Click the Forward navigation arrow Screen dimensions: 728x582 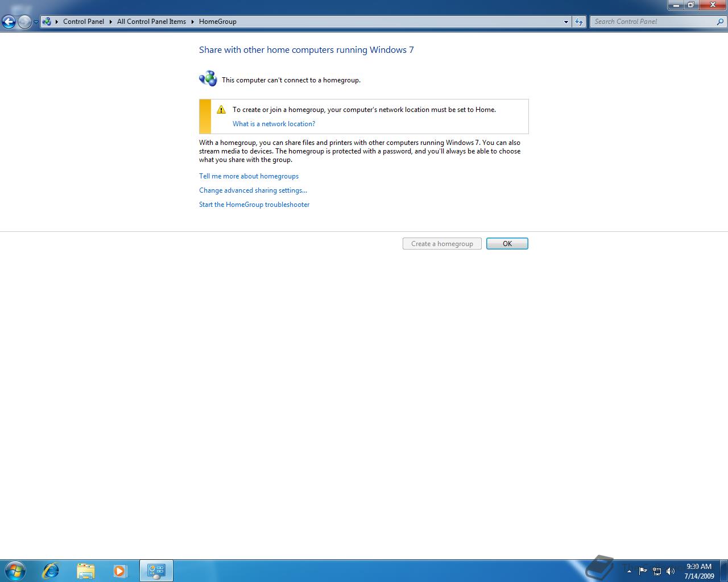coord(24,22)
